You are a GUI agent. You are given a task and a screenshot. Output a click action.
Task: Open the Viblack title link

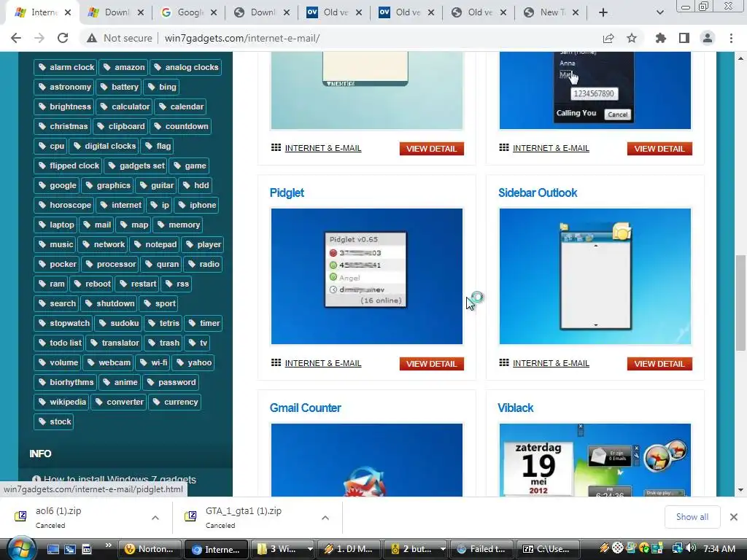(x=516, y=408)
